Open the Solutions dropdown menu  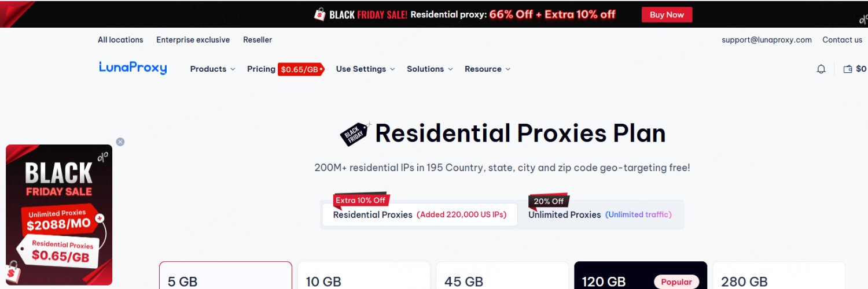point(429,69)
